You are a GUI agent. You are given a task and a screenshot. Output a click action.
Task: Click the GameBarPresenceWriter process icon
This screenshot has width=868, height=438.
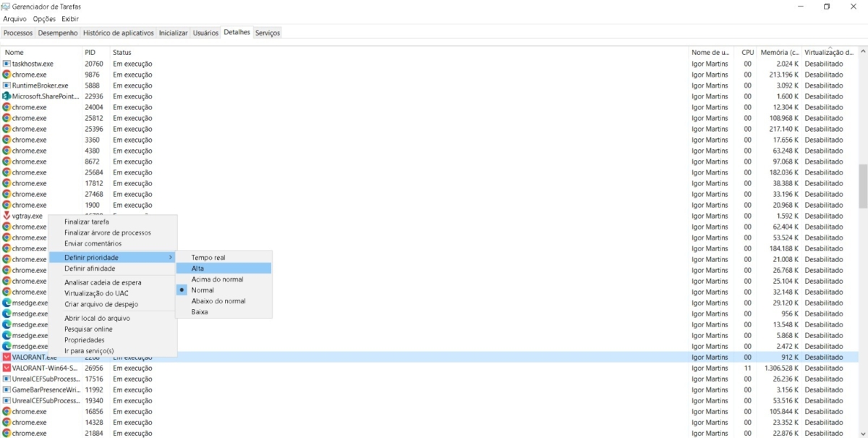pos(7,389)
